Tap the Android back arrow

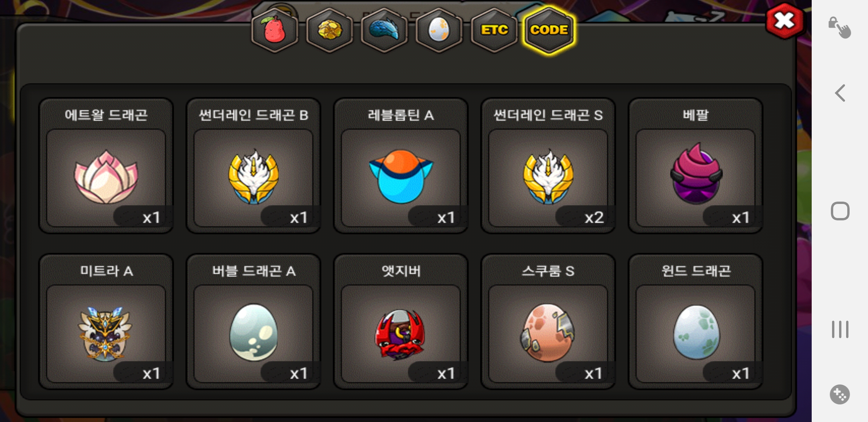pos(840,93)
